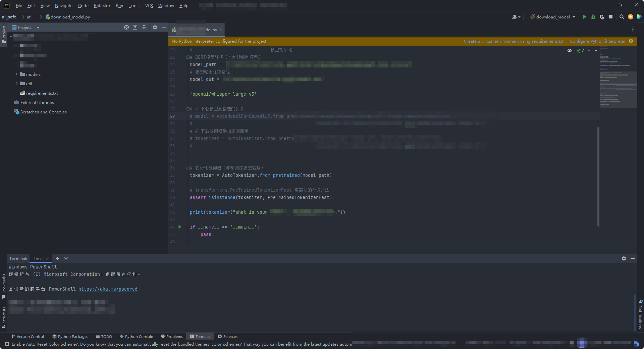This screenshot has height=349, width=644.
Task: Fold the comment block at line 28
Action: click(188, 109)
